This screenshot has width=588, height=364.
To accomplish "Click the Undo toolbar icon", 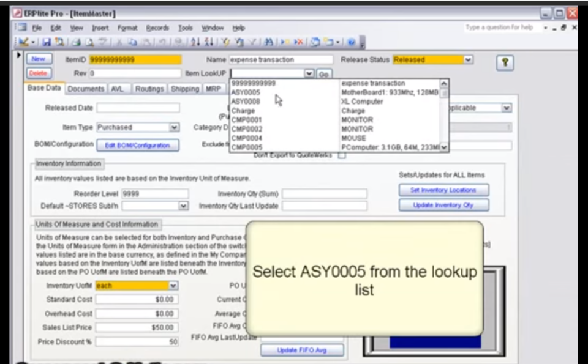I will pyautogui.click(x=162, y=42).
